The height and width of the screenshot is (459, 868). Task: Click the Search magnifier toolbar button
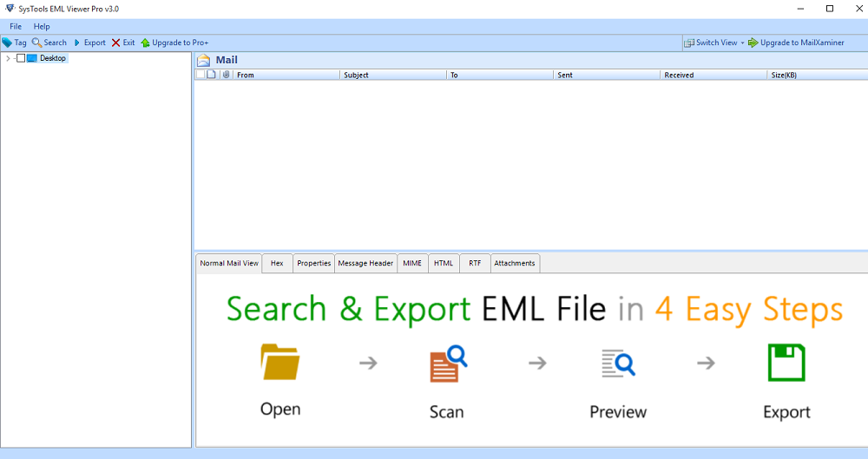(49, 43)
